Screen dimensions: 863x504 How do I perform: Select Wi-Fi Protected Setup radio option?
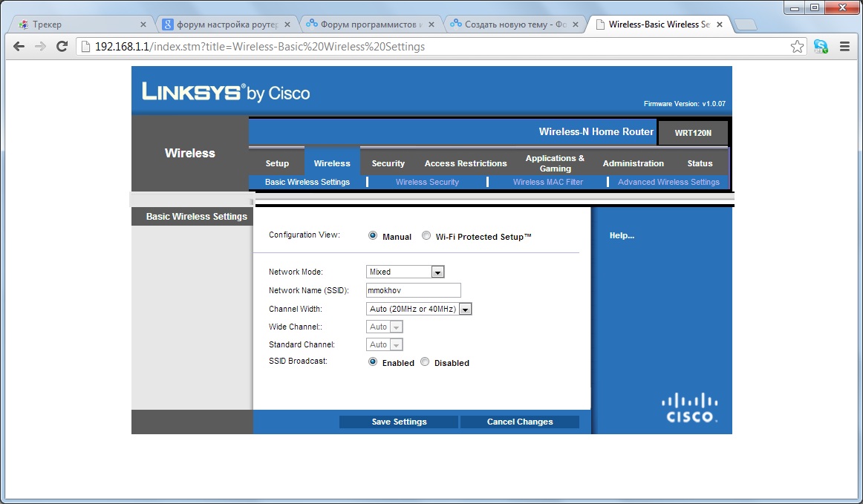click(426, 235)
